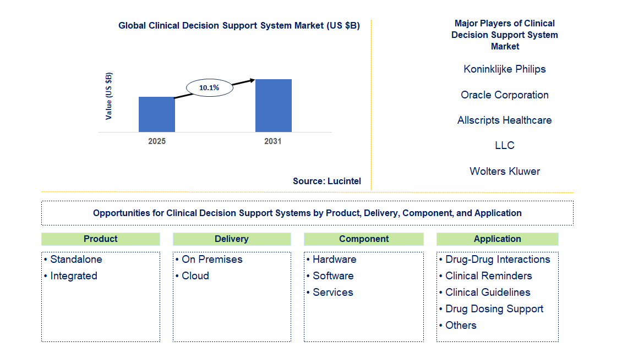Click the chart title Global Clinical Decision Support System Market
The height and width of the screenshot is (364, 644).
(x=239, y=25)
